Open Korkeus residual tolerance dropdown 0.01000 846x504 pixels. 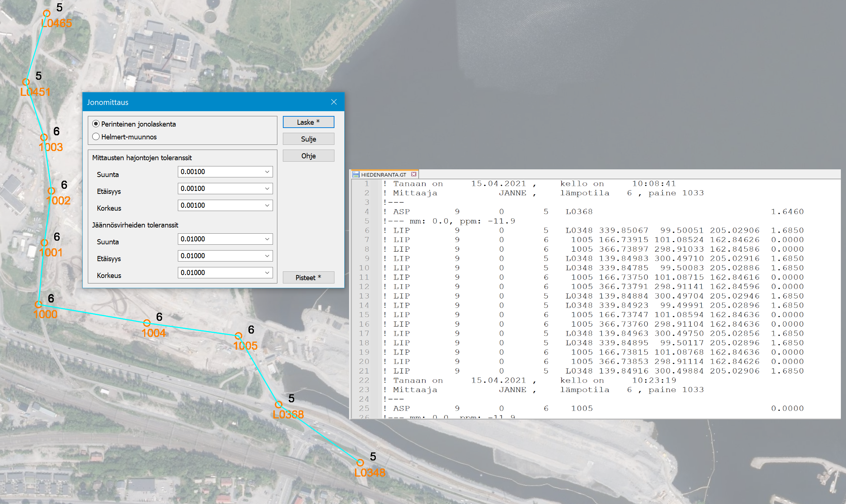[267, 273]
